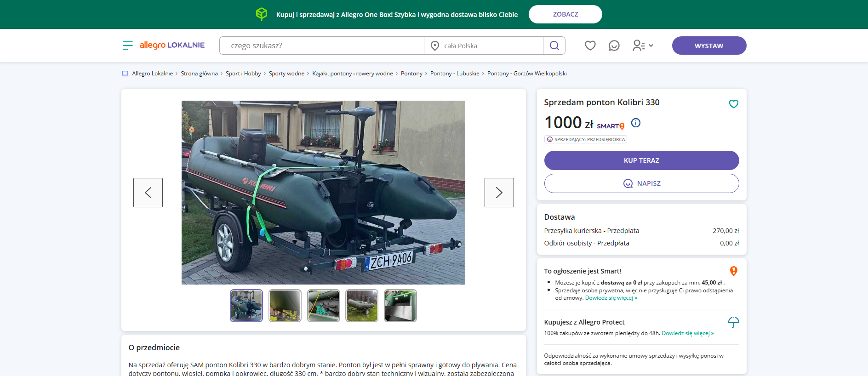Select the first thumbnail of pontoon on trailer
The width and height of the screenshot is (868, 376).
point(246,306)
